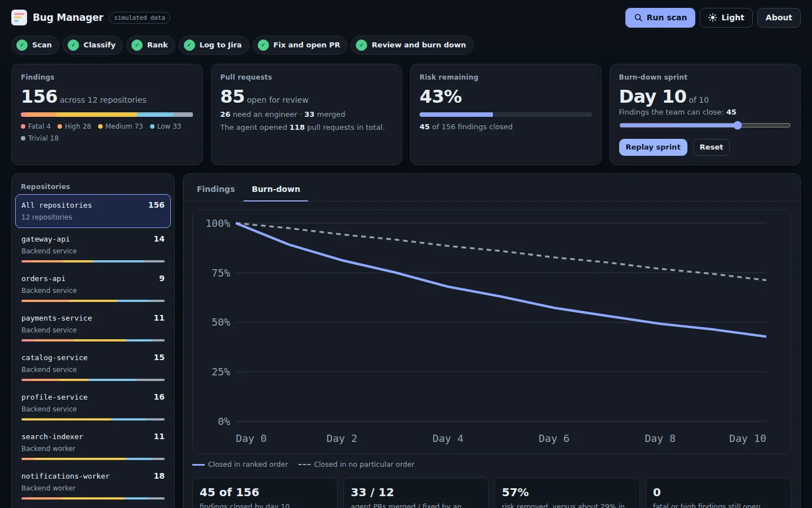Click '26 need an engineer · 33 merged' text
The height and width of the screenshot is (508, 812).
point(283,115)
